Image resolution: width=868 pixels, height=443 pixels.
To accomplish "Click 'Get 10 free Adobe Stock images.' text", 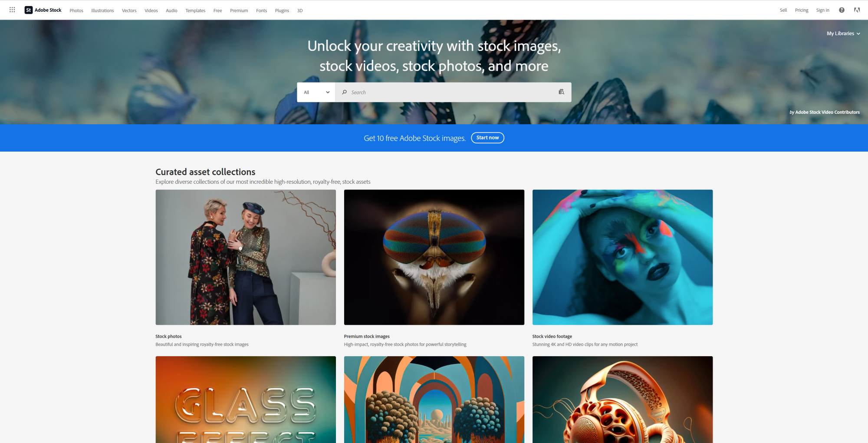I will 414,138.
